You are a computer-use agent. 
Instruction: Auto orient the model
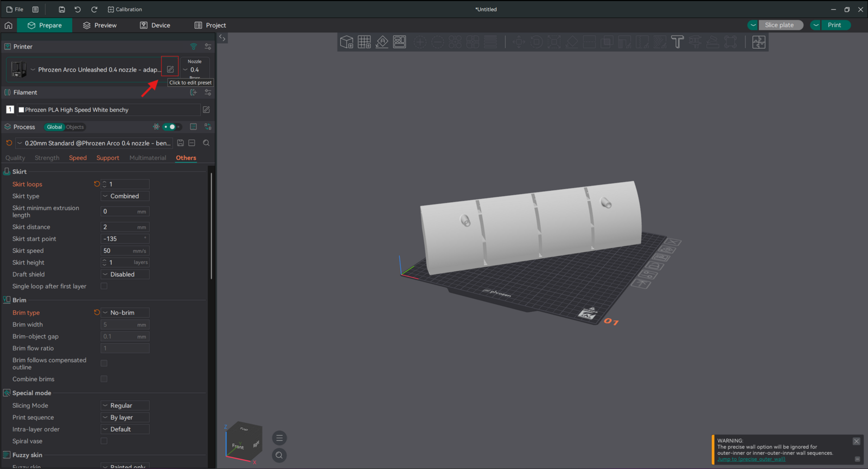point(382,42)
